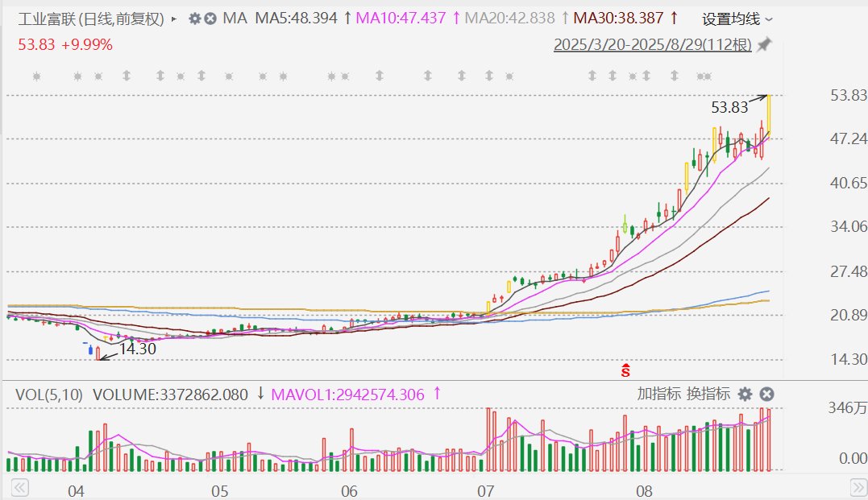
Task: Click the 工业富联(日线,前复权) stock title
Action: pyautogui.click(x=91, y=19)
